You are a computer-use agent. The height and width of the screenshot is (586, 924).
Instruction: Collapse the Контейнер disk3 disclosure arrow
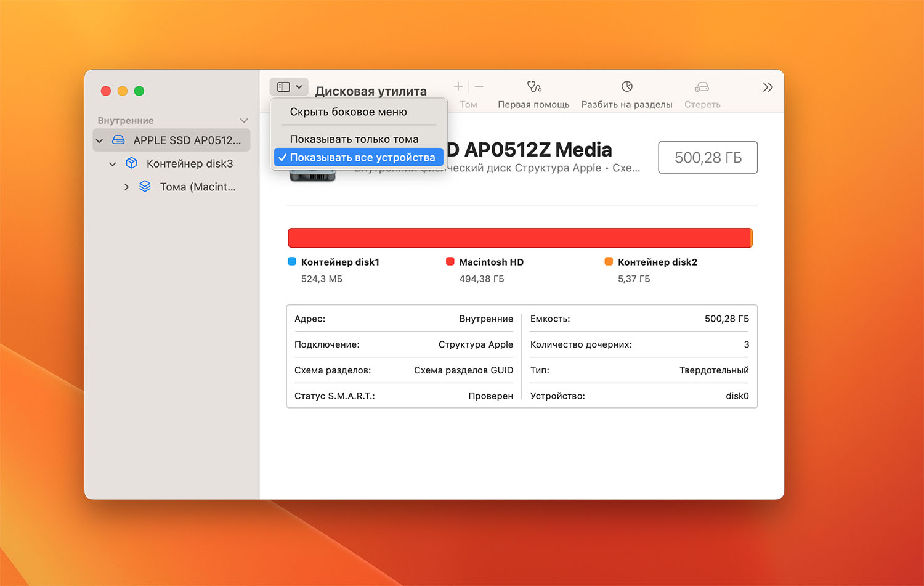coord(113,164)
